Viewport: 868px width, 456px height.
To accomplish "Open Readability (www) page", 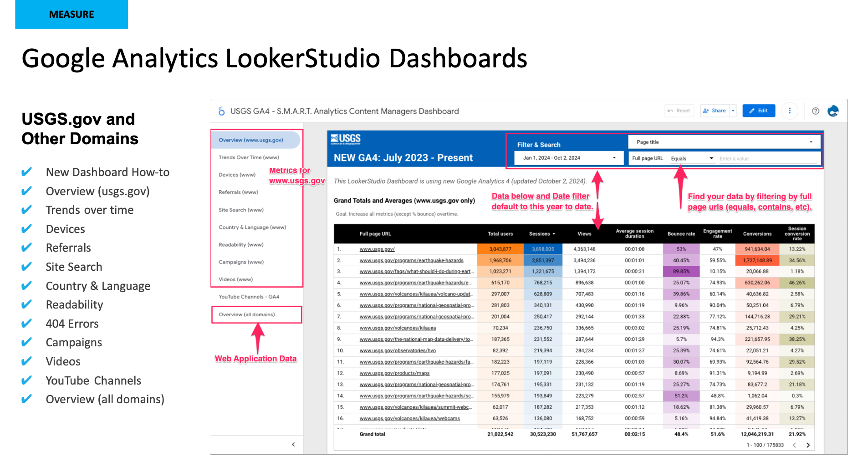I will [x=241, y=244].
